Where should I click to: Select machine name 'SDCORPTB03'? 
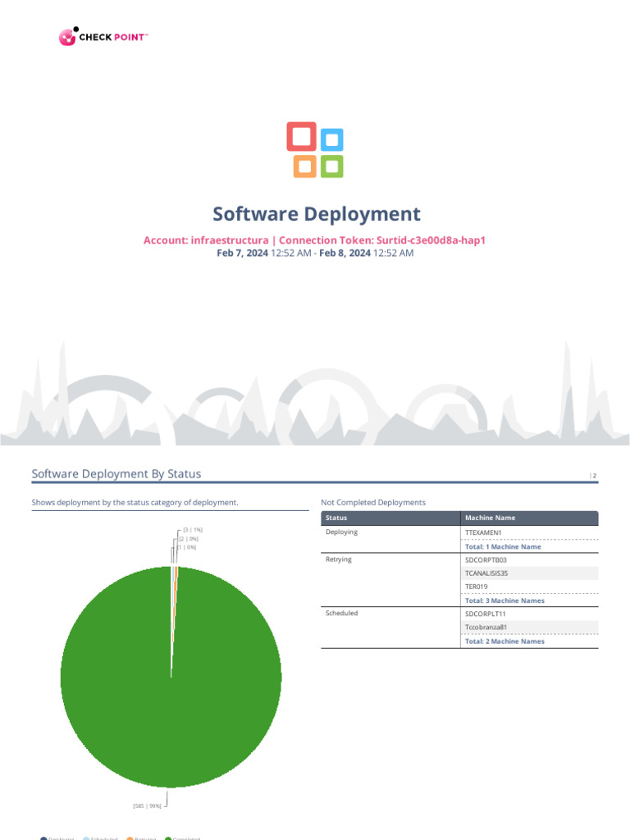click(486, 559)
